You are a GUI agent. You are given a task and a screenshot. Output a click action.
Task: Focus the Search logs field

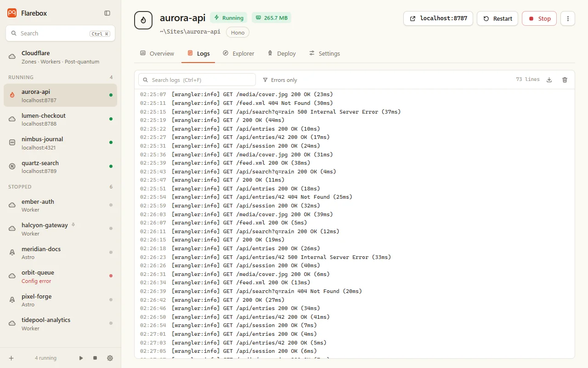tap(197, 80)
